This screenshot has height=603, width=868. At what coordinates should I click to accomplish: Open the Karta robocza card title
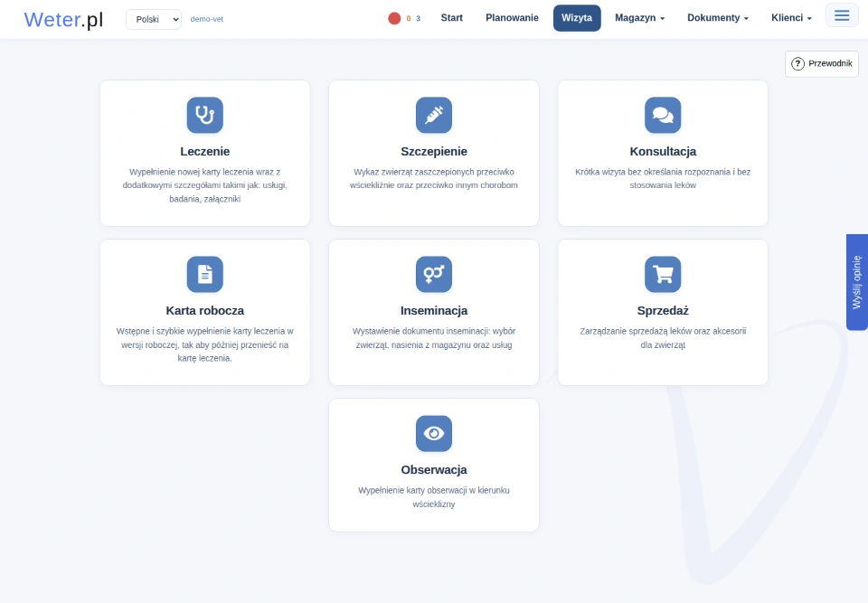tap(205, 311)
